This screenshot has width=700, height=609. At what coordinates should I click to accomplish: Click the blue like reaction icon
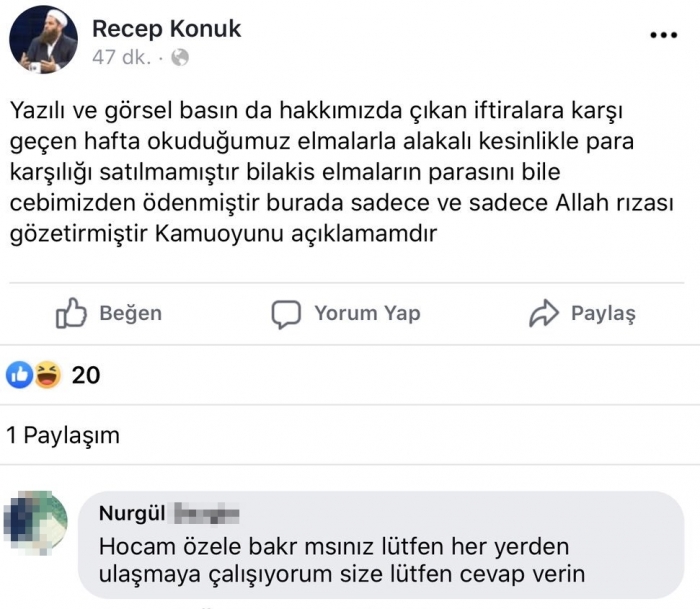pos(20,375)
